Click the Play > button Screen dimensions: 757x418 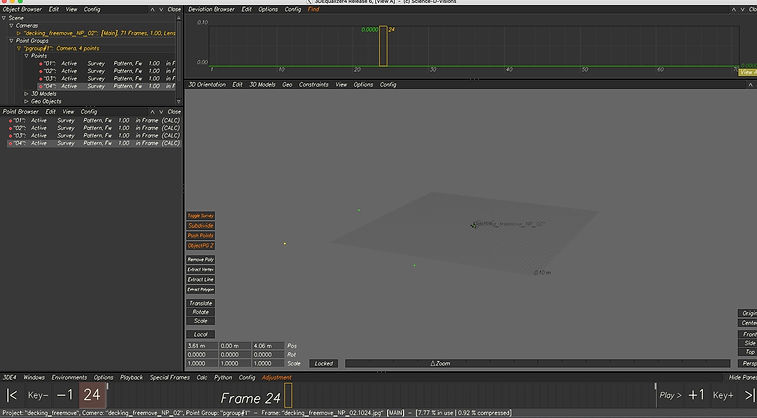670,395
